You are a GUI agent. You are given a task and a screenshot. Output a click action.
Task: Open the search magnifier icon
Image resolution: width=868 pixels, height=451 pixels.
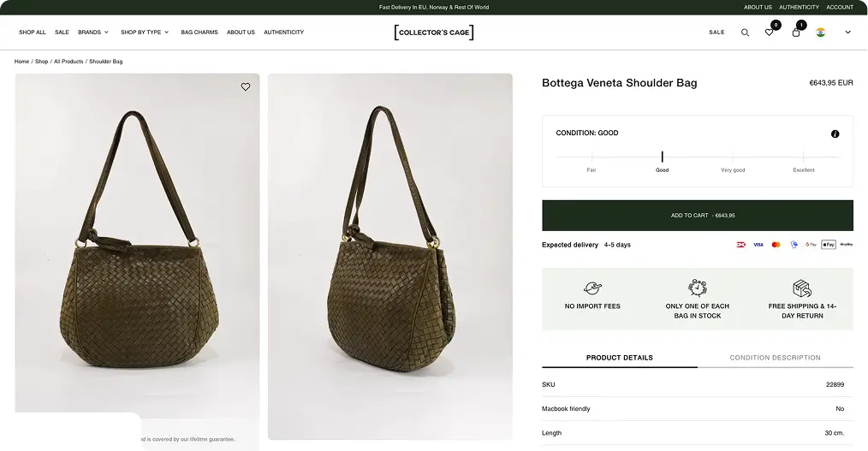(x=745, y=33)
